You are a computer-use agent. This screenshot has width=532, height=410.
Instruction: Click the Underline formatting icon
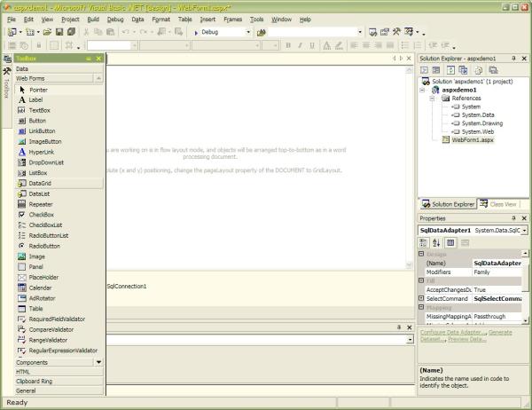pos(312,45)
